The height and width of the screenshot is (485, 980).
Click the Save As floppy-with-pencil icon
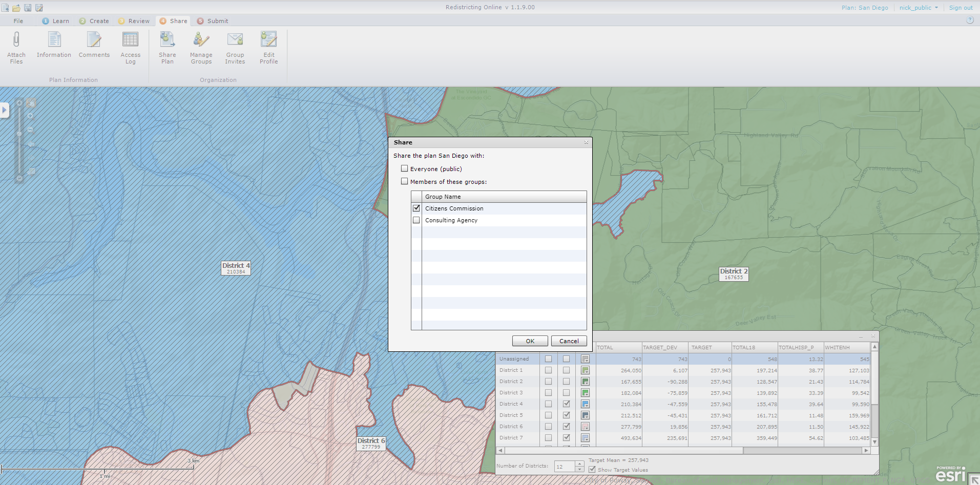coord(39,8)
